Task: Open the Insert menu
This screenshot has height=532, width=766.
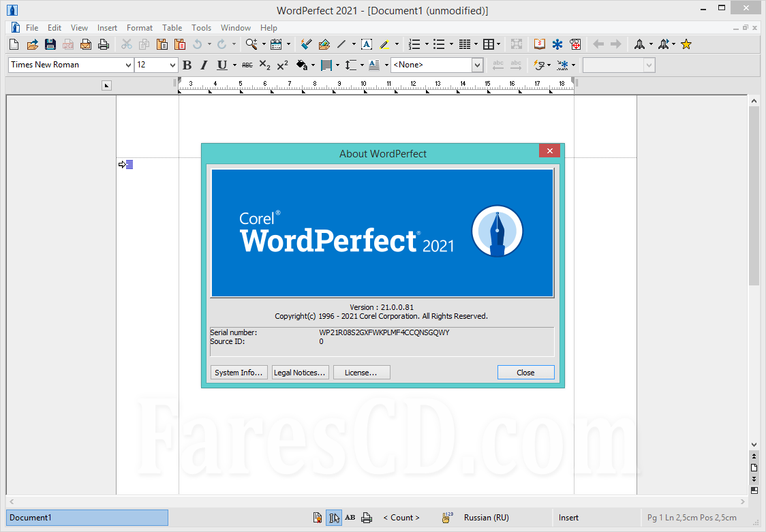Action: tap(107, 28)
